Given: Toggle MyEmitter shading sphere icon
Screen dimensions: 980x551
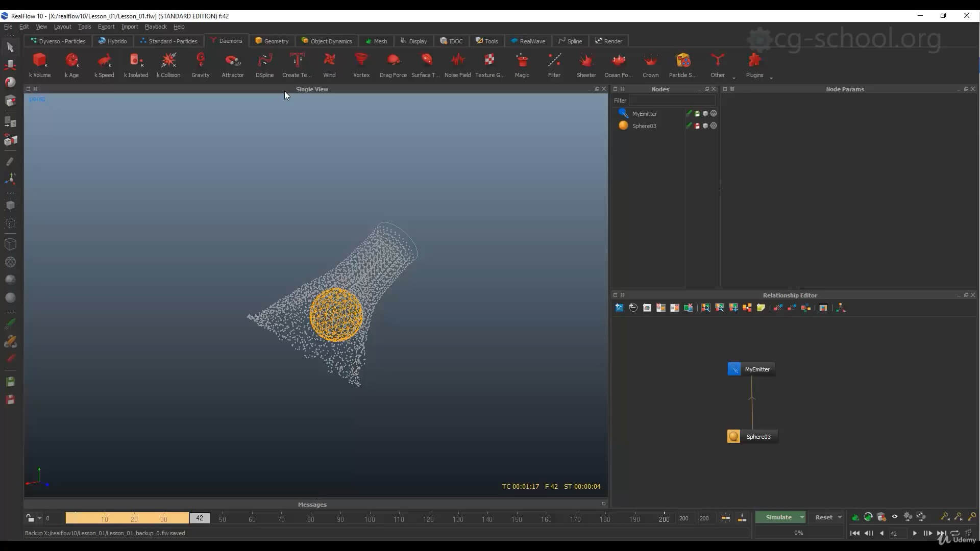Looking at the screenshot, I should [x=714, y=114].
